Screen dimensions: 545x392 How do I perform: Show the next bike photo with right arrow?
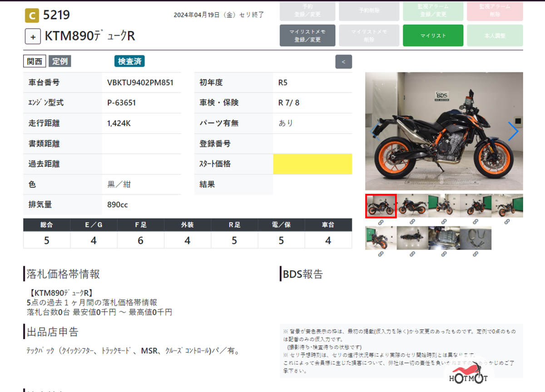pos(513,131)
